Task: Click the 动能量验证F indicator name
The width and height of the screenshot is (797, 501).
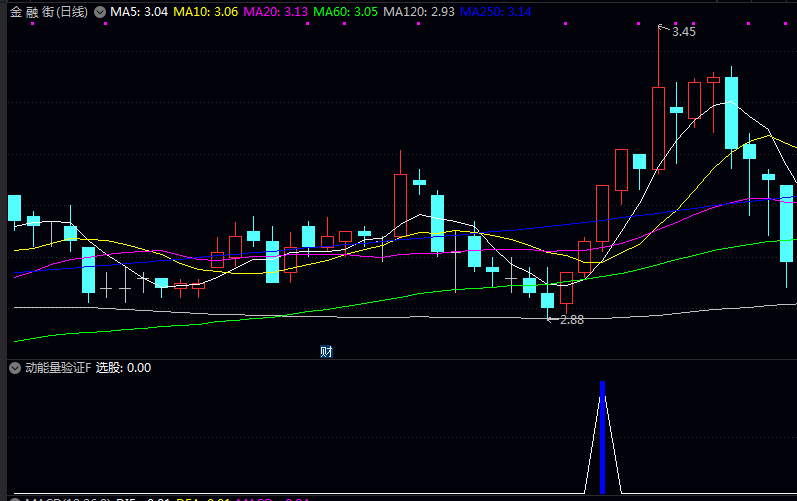Action: 57,368
